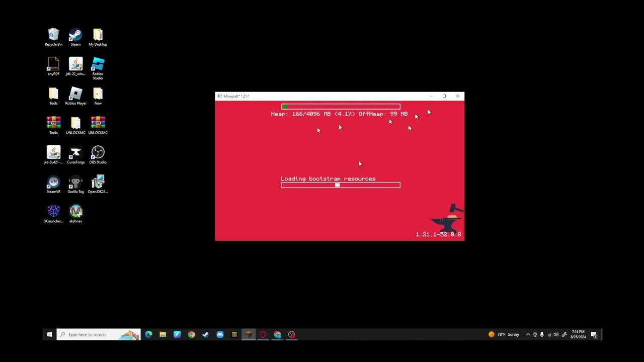This screenshot has height=362, width=644.
Task: Open File Explorer from the taskbar
Action: point(163,334)
